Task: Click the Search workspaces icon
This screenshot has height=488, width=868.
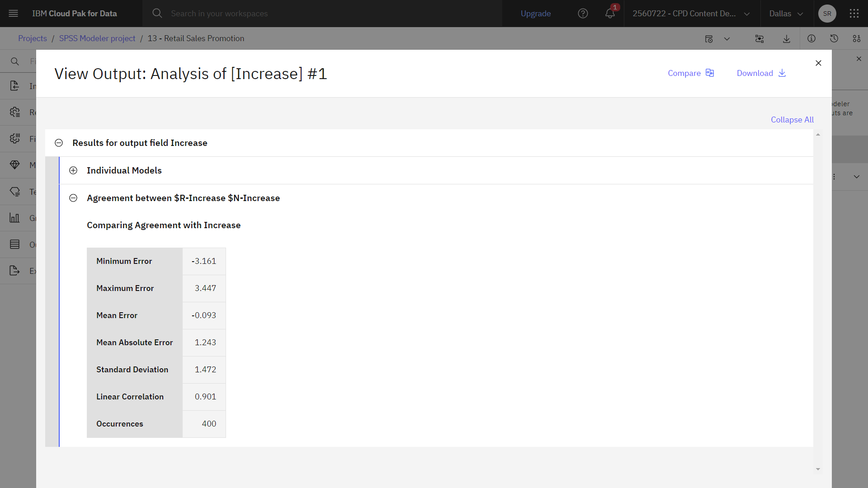Action: 157,13
